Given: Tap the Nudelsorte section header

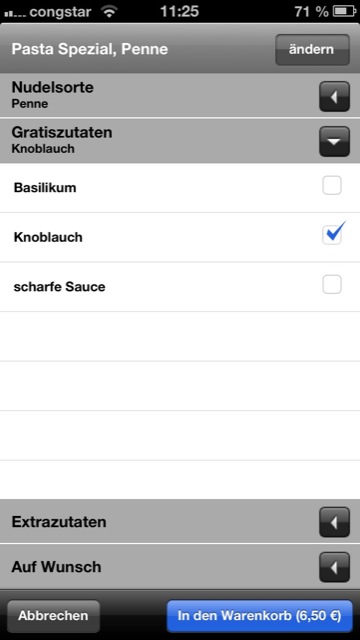Looking at the screenshot, I should (180, 96).
